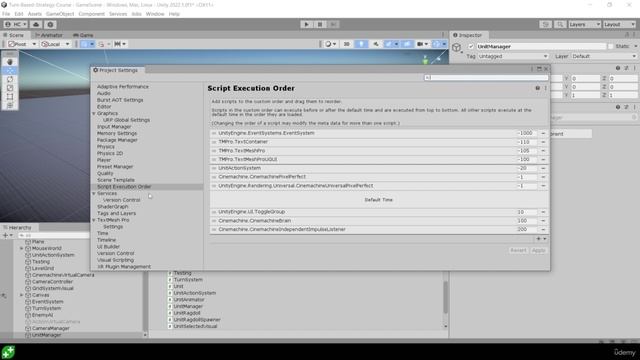Remove TMPro.TextContainer from the execution order

click(543, 142)
